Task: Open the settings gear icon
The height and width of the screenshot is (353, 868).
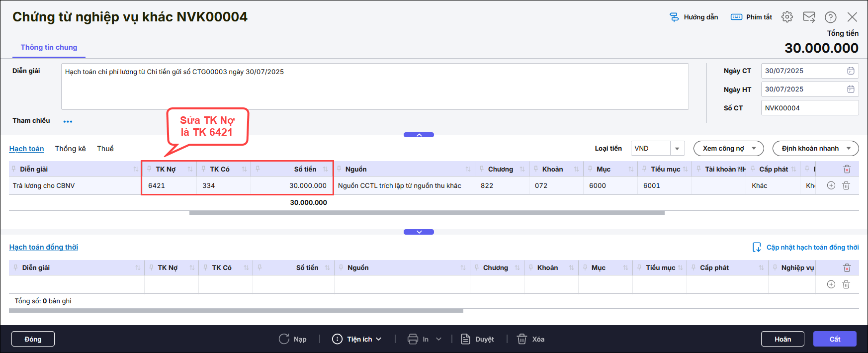Action: point(786,17)
